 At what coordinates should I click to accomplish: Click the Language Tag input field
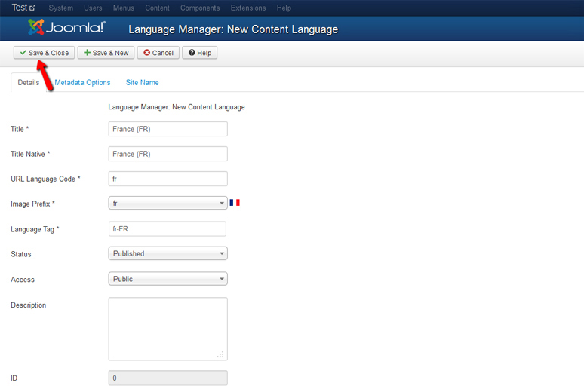coord(168,228)
